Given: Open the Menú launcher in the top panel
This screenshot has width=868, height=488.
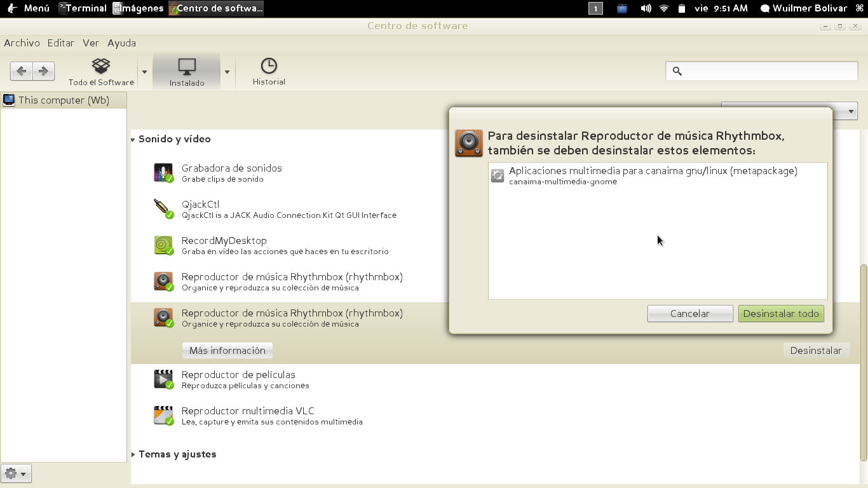Looking at the screenshot, I should [x=29, y=8].
